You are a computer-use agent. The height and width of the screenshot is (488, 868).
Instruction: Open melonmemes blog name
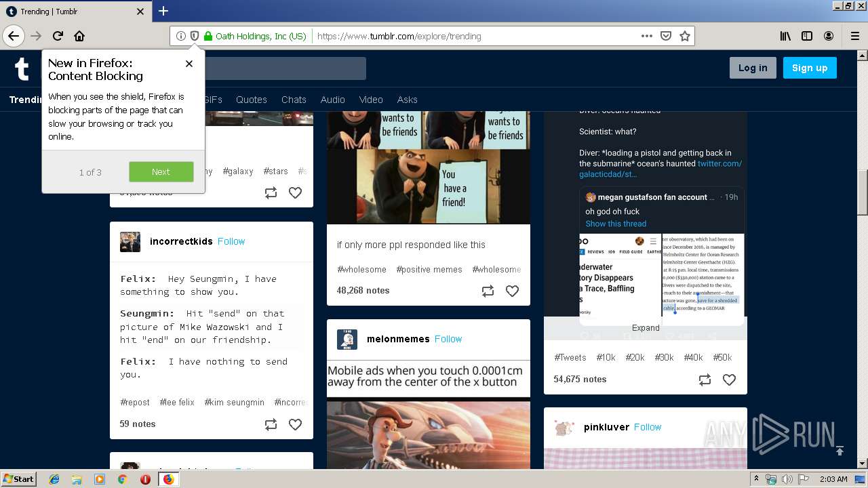(398, 339)
